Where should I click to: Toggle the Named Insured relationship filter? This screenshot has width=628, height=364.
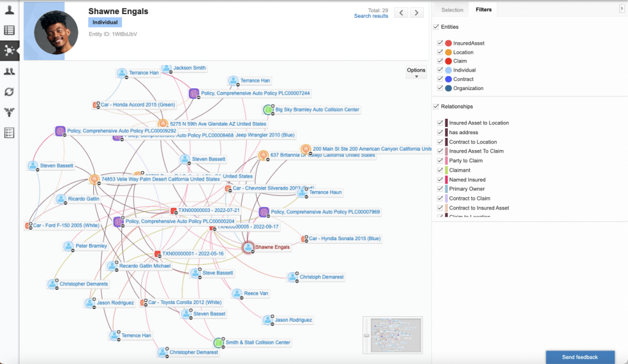(x=440, y=180)
